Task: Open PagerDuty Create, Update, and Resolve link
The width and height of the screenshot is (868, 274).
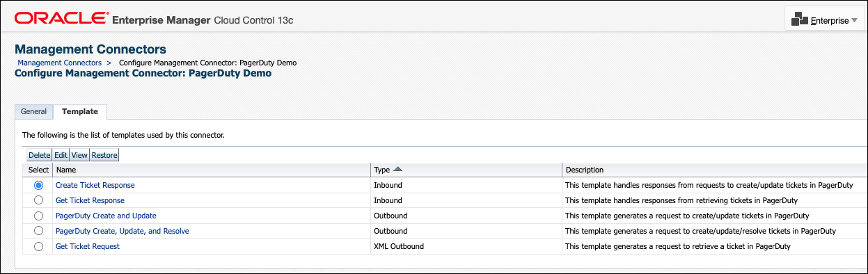Action: pyautogui.click(x=123, y=231)
